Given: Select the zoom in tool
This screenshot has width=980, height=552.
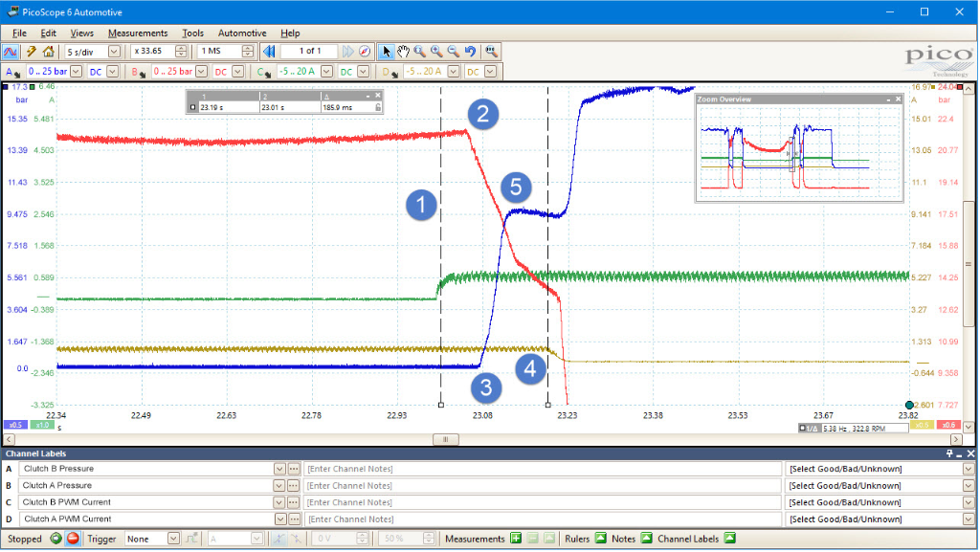Looking at the screenshot, I should click(436, 52).
